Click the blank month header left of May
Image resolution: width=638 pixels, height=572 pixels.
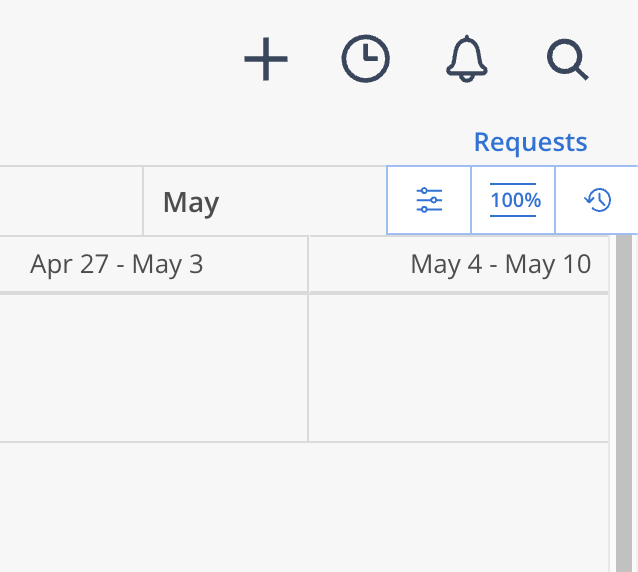70,201
